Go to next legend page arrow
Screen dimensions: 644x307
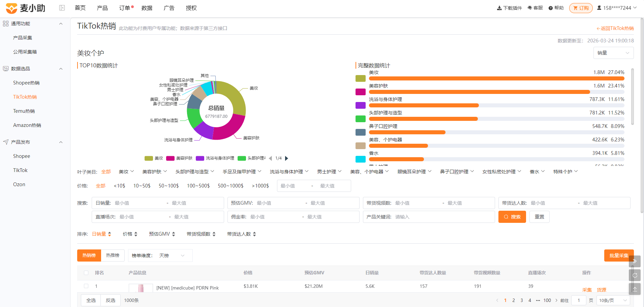pos(287,158)
